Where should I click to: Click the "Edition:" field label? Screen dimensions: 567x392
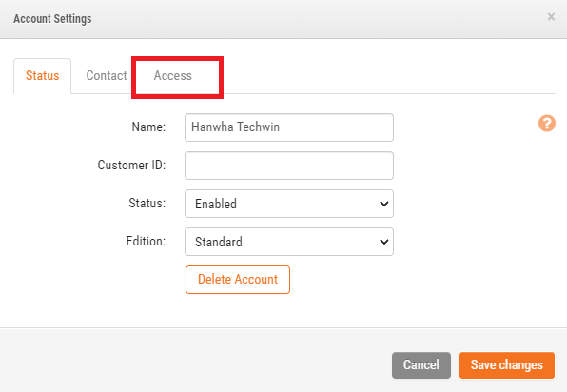pyautogui.click(x=146, y=241)
